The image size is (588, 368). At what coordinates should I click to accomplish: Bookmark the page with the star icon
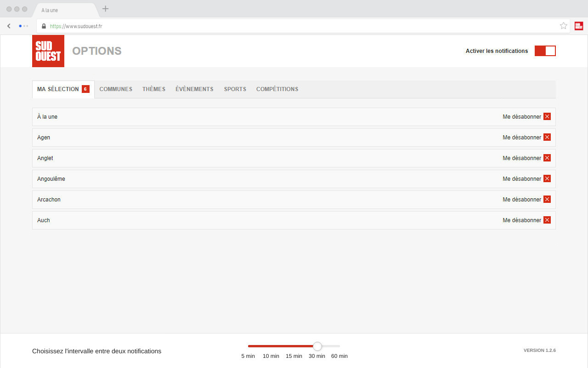tap(564, 26)
